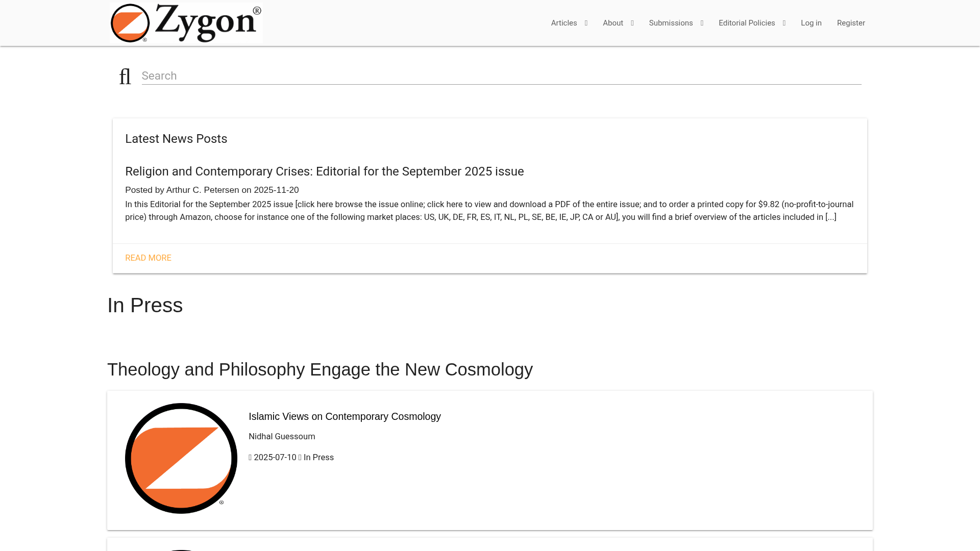
Task: Click the registered trademark mark on the Zygon logo
Action: pos(257,10)
